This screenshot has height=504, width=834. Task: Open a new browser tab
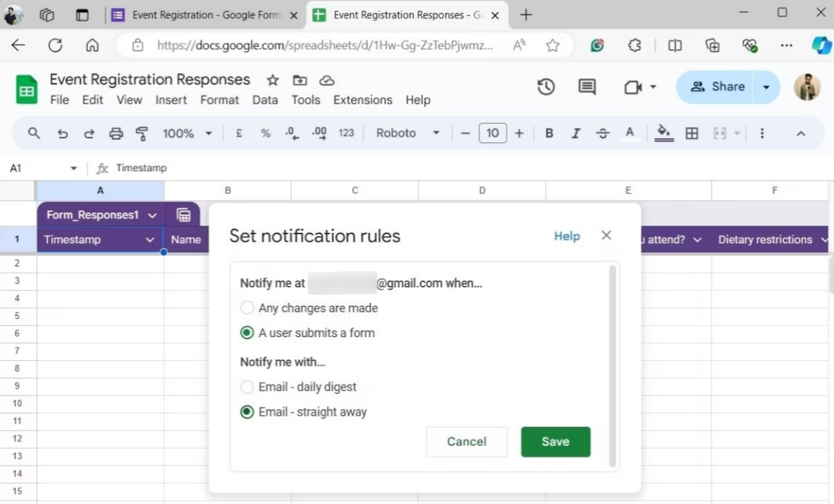(x=526, y=15)
